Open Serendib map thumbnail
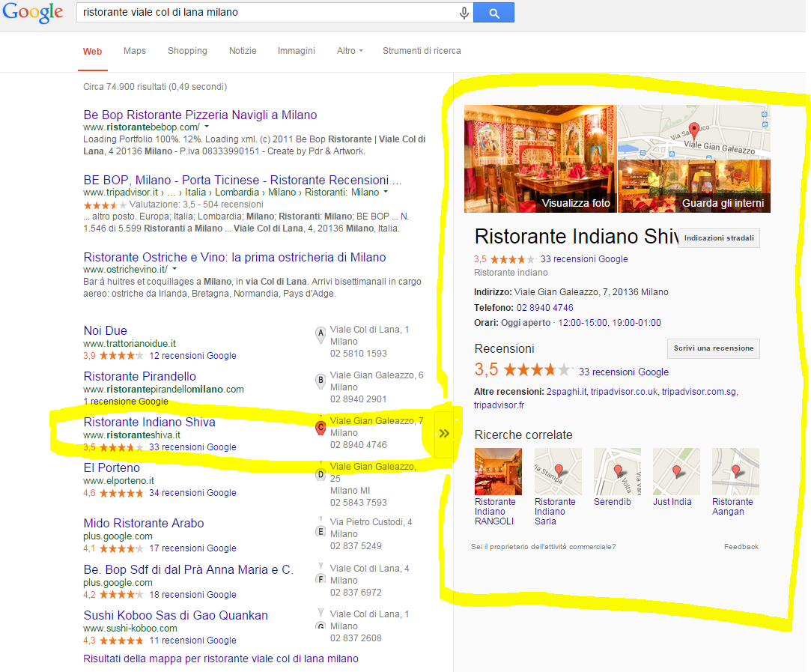 (x=618, y=471)
